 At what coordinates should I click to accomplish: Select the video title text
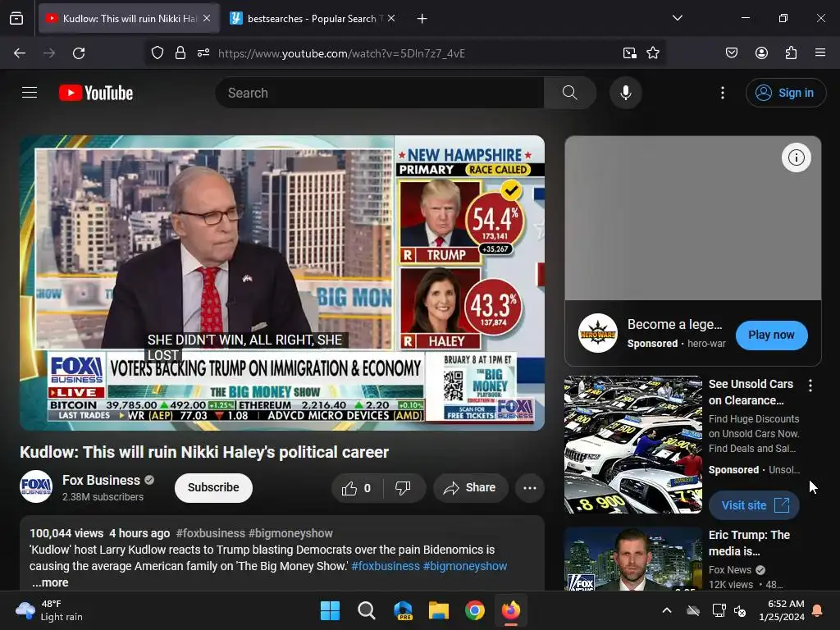204,452
